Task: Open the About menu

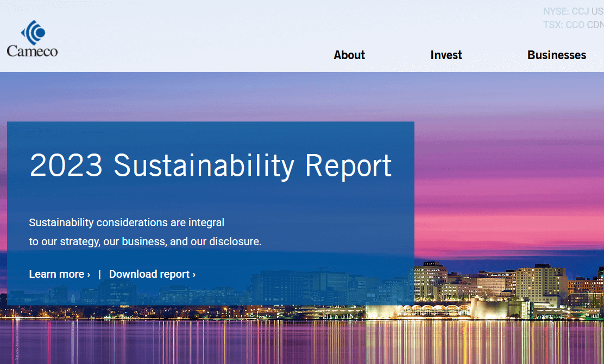Action: (x=349, y=55)
